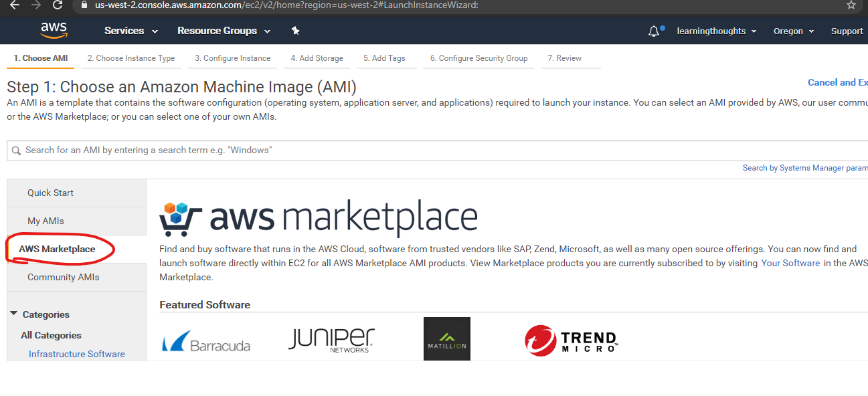Click the browser back arrow
Viewport: 868px width, 396px height.
tap(14, 5)
